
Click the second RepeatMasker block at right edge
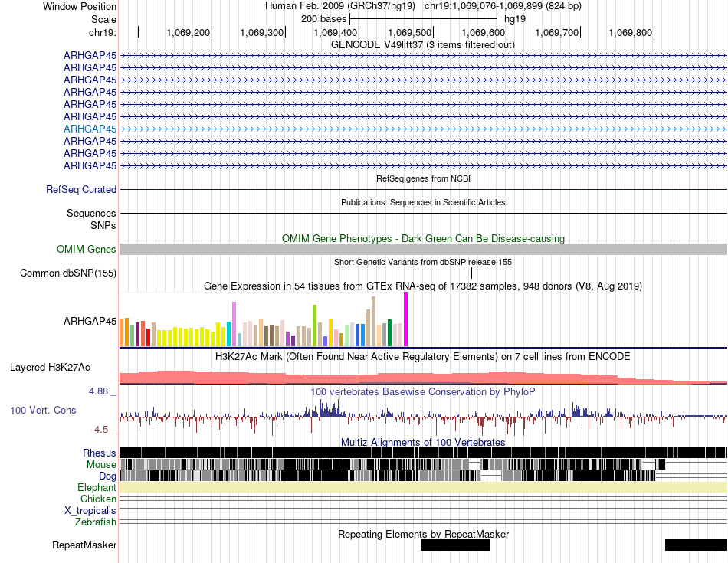[696, 545]
